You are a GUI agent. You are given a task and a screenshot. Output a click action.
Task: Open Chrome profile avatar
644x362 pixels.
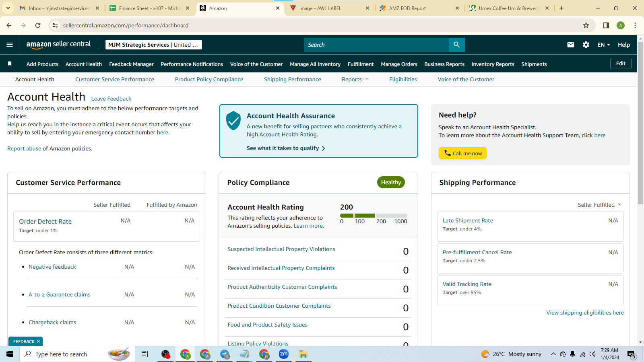click(621, 25)
